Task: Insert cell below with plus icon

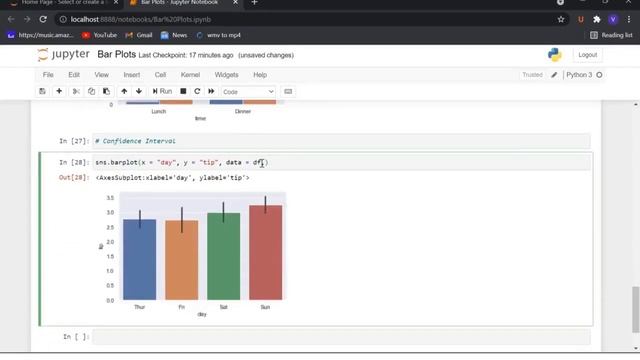Action: click(59, 91)
